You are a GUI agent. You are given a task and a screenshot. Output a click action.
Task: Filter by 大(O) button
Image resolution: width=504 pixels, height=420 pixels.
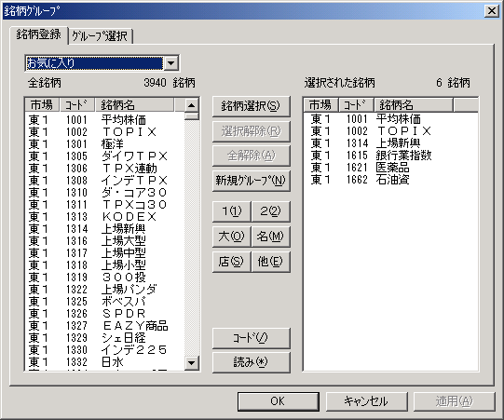point(231,237)
